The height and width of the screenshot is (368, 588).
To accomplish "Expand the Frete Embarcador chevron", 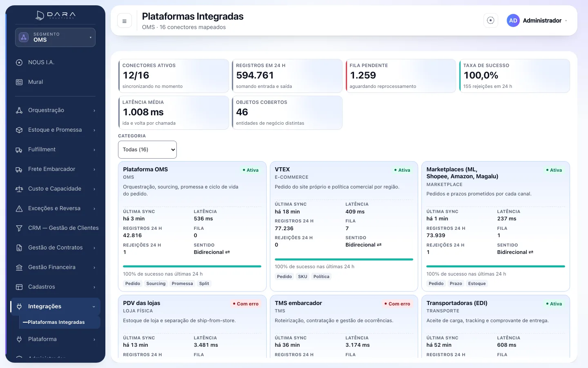I will [94, 169].
